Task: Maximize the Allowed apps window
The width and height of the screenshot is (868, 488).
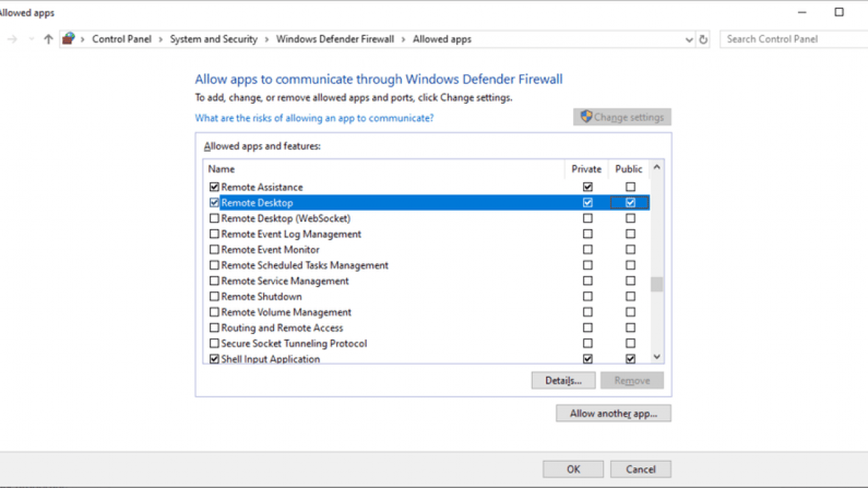Action: pos(839,12)
